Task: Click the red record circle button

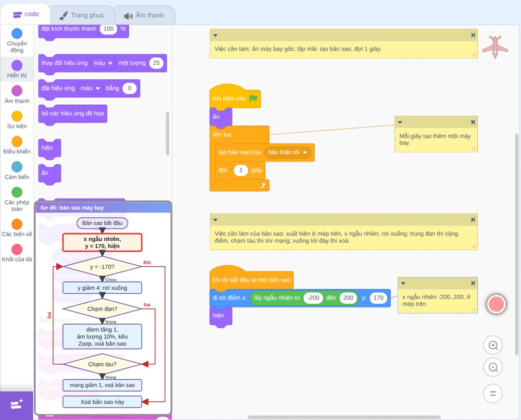Action: [x=497, y=304]
